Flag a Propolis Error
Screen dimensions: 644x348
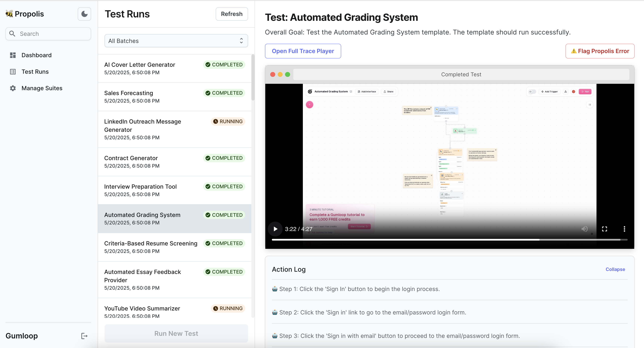(x=600, y=51)
